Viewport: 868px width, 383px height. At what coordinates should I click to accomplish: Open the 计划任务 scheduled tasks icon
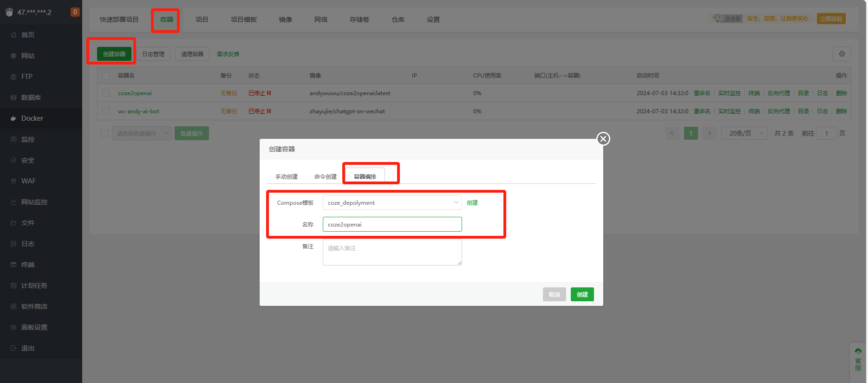[x=13, y=286]
